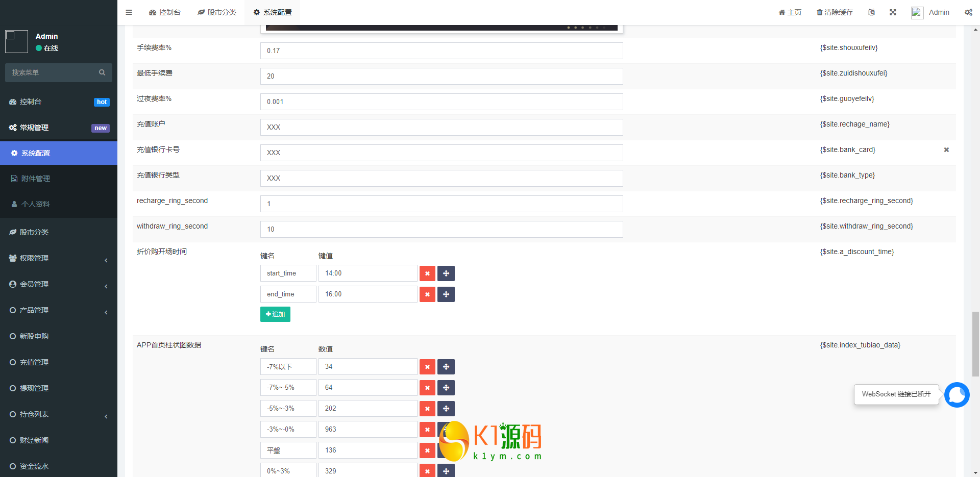Screen dimensions: 980x477
Task: Open the settings cogs icon in top-right corner
Action: click(968, 12)
